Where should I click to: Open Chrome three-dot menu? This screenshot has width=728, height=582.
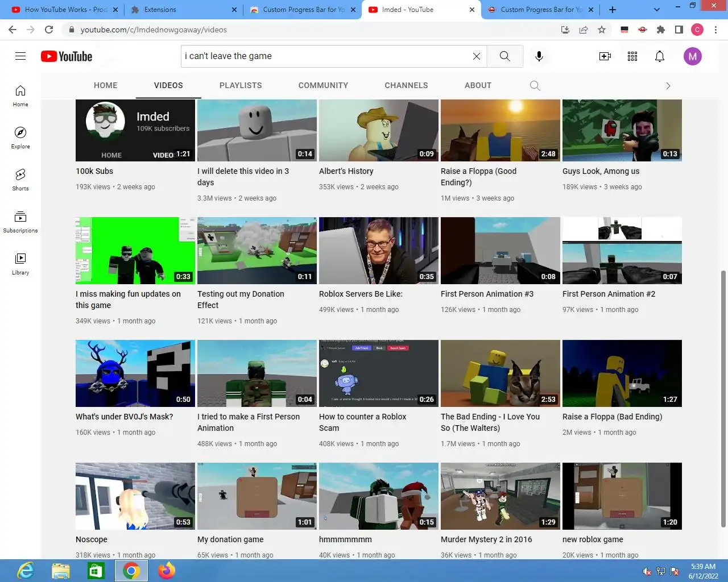click(715, 30)
